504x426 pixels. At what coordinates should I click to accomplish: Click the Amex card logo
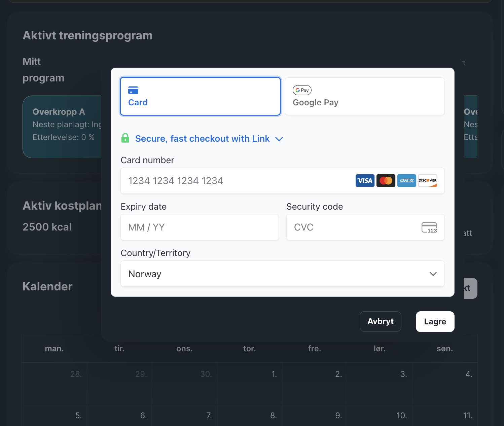click(407, 181)
